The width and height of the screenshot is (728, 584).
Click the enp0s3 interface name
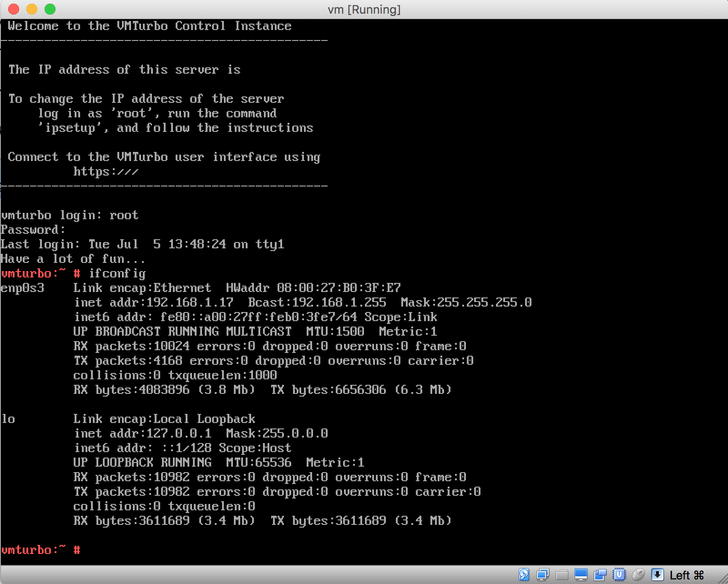23,288
